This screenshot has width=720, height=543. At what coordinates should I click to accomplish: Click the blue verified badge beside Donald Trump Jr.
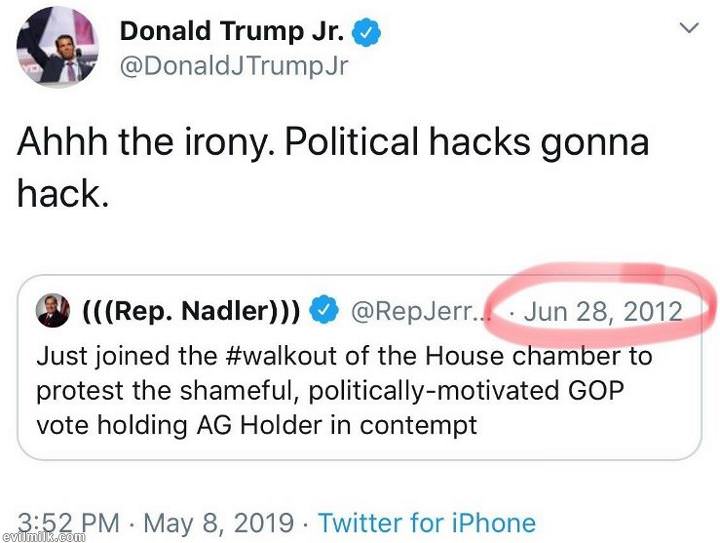tap(368, 31)
